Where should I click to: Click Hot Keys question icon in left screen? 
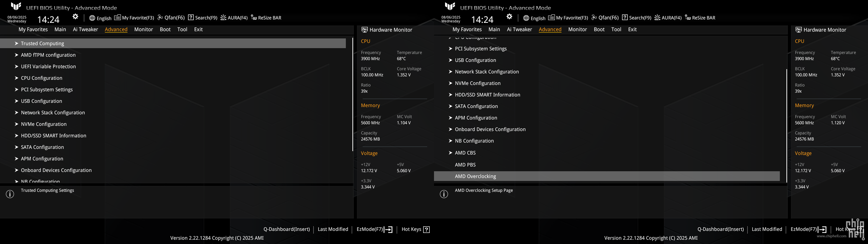(x=426, y=230)
